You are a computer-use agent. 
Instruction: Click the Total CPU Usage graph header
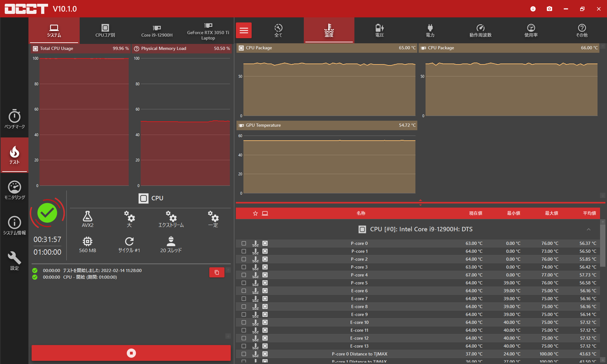coord(81,48)
